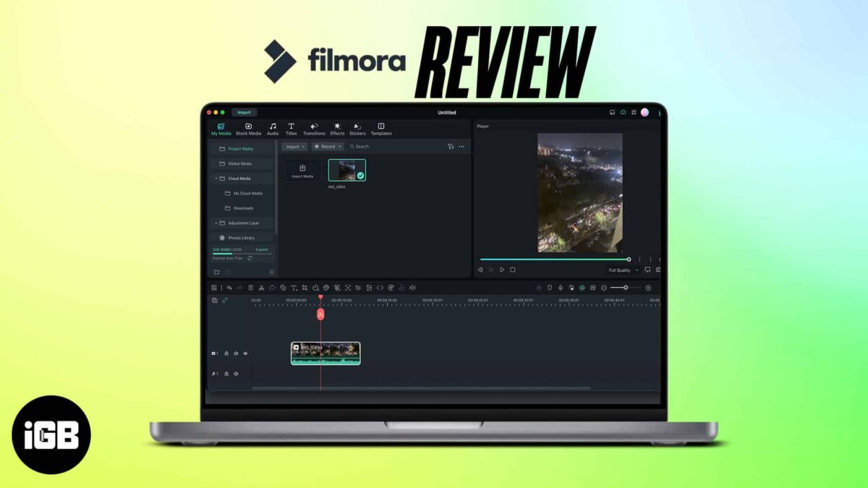This screenshot has width=868, height=488.
Task: Click the Undo icon in the timeline toolbar
Action: 229,287
